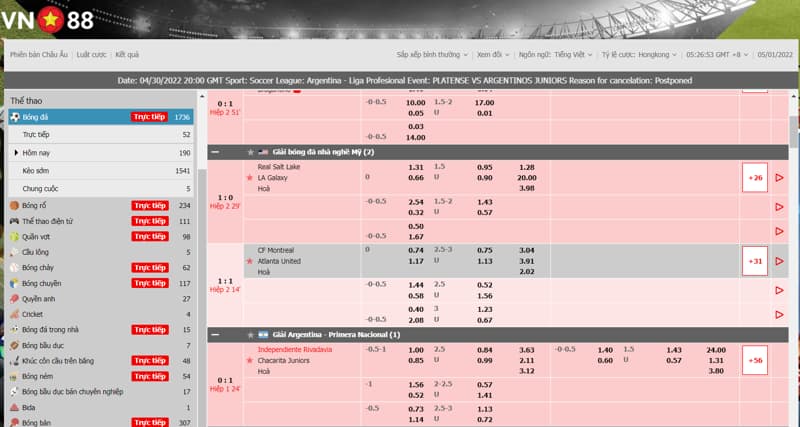Select odds 24.00 in Independiente Rivadavia row

716,350
